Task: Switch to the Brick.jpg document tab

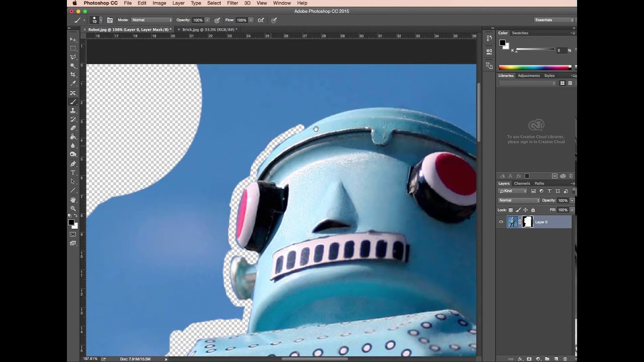Action: coord(209,30)
